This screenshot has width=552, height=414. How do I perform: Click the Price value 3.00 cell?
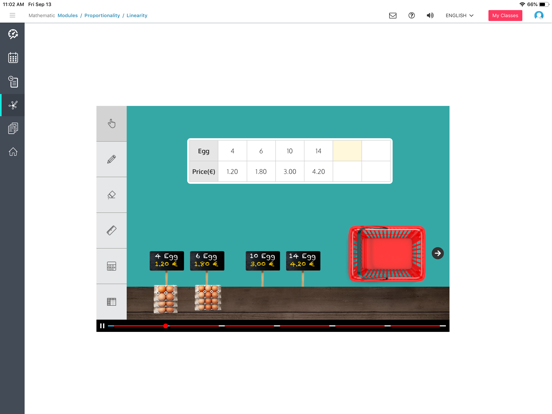[290, 171]
